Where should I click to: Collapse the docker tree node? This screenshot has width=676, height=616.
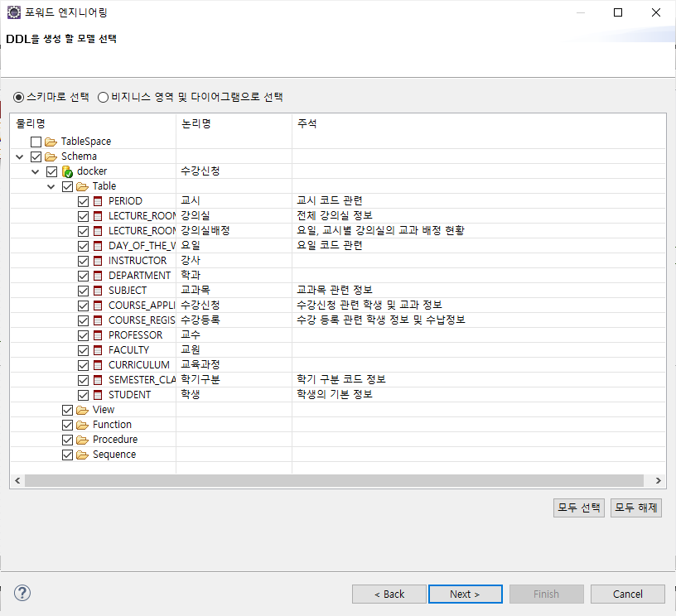tap(36, 172)
